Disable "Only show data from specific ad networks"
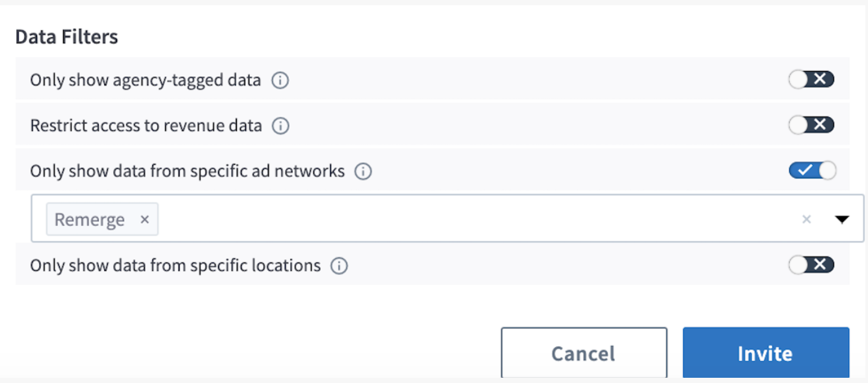868x383 pixels. click(812, 170)
